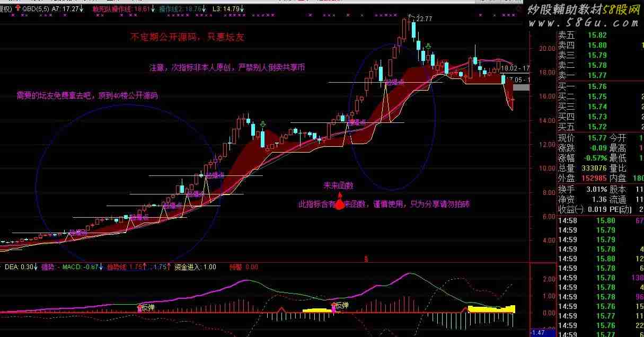Select the 买一 15.76 bid row
The image size is (644, 337).
(x=601, y=86)
